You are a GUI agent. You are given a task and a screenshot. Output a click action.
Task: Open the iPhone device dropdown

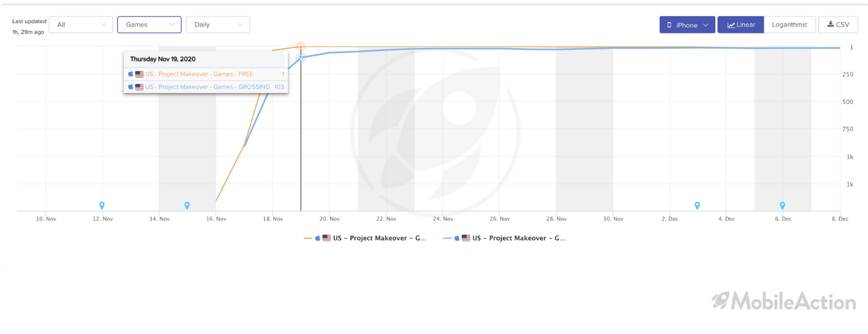pos(687,25)
